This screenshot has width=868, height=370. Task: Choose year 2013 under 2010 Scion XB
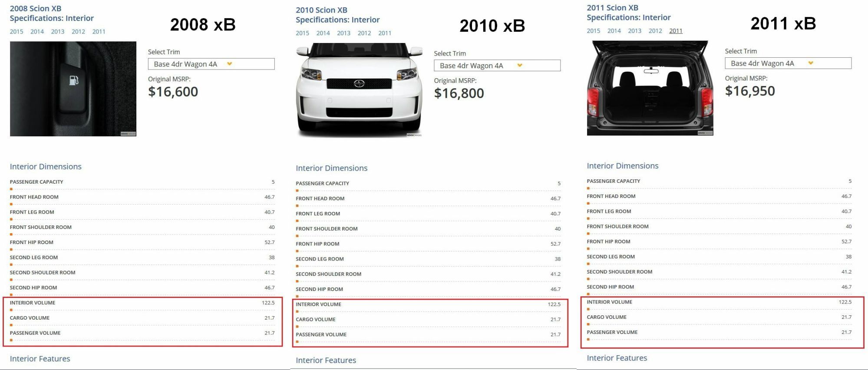[x=343, y=33]
